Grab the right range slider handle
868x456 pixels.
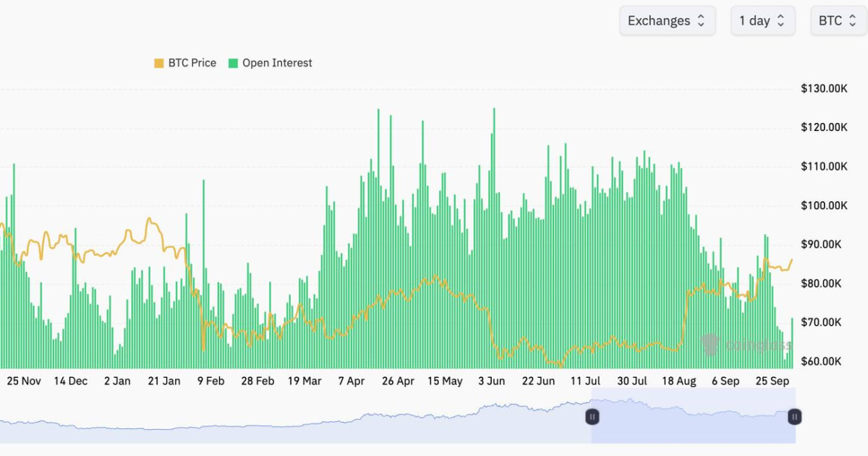point(794,416)
